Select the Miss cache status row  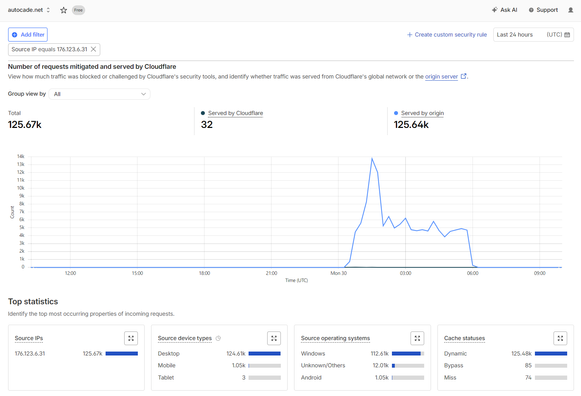[x=505, y=377]
